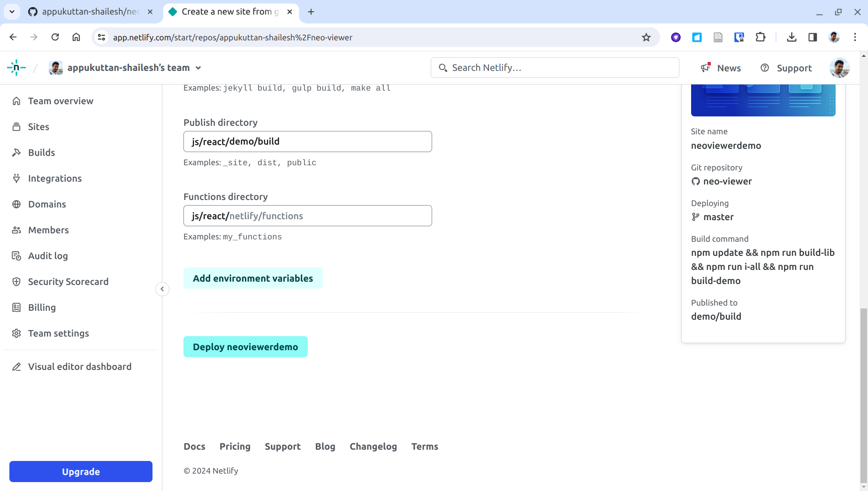
Task: Open the Audit log panel
Action: (x=49, y=255)
